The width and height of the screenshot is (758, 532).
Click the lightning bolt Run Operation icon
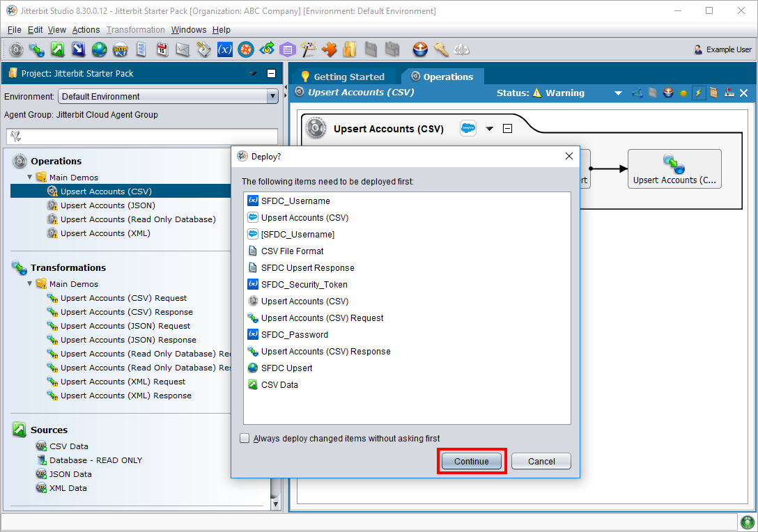point(698,93)
